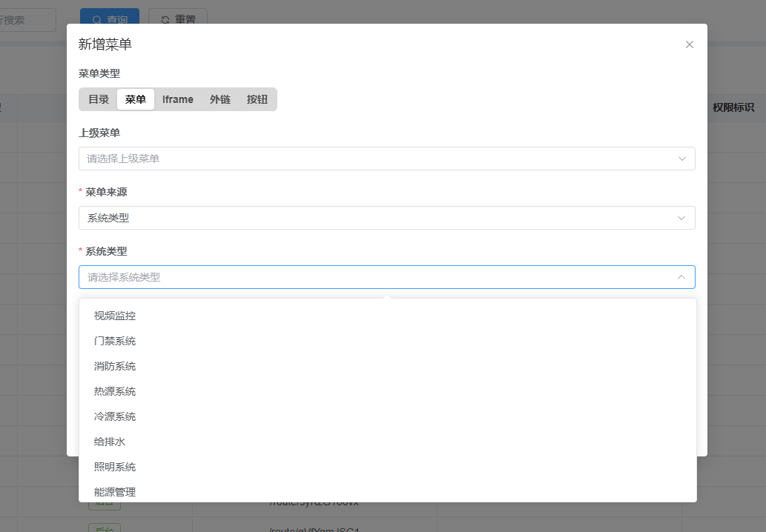Choose 热源系统 from the list
The width and height of the screenshot is (766, 532).
388,391
